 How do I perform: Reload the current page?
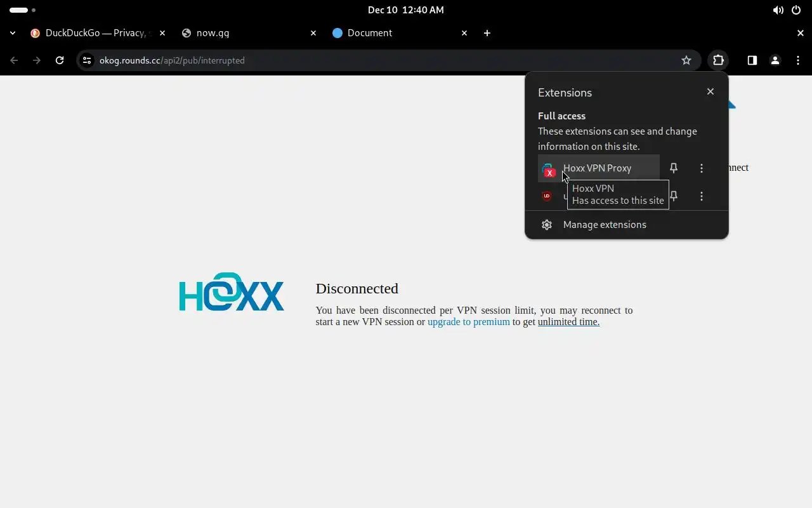coord(60,60)
